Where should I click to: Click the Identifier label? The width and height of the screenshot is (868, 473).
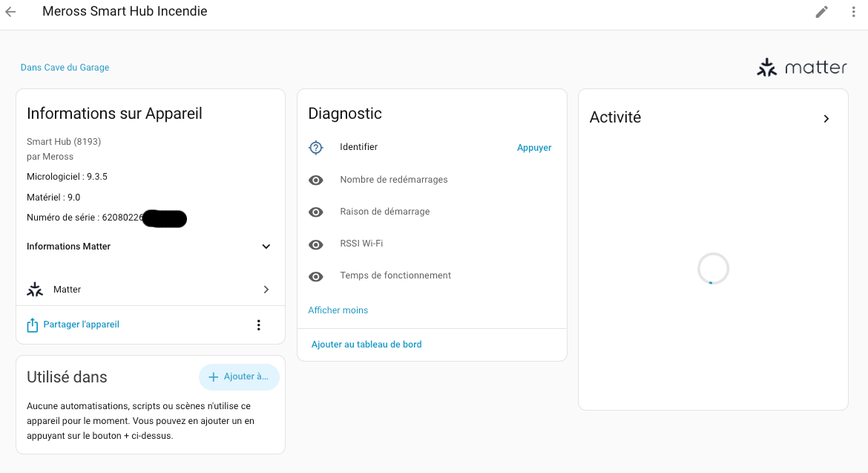coord(359,147)
